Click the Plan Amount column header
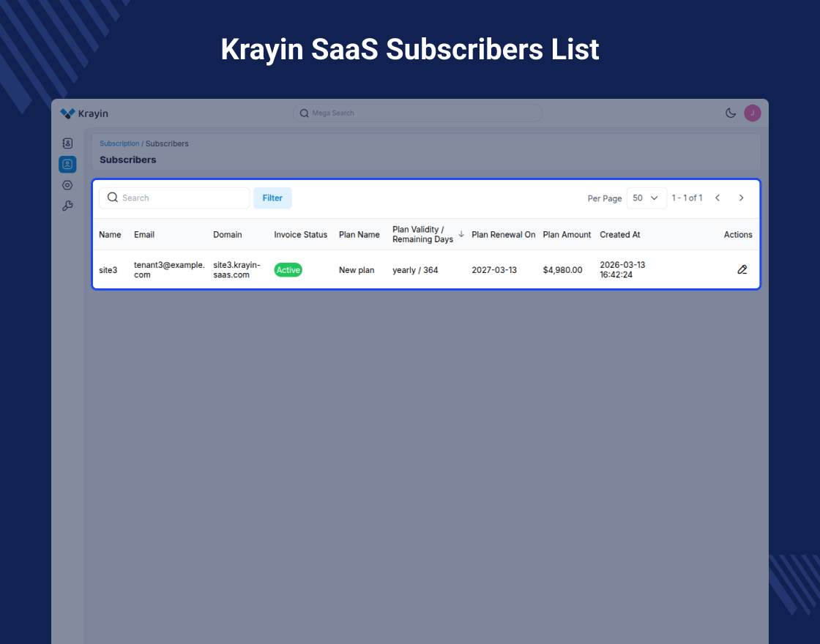This screenshot has height=644, width=820. 567,234
